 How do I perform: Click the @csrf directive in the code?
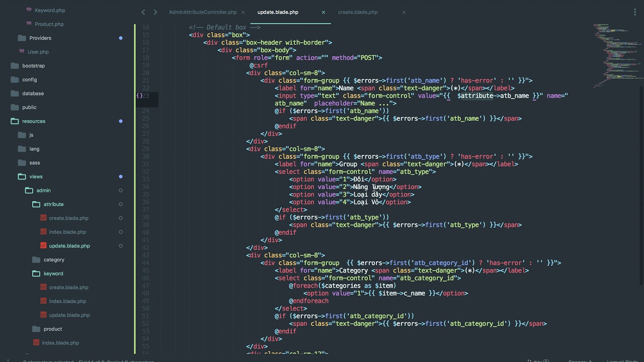click(x=259, y=65)
